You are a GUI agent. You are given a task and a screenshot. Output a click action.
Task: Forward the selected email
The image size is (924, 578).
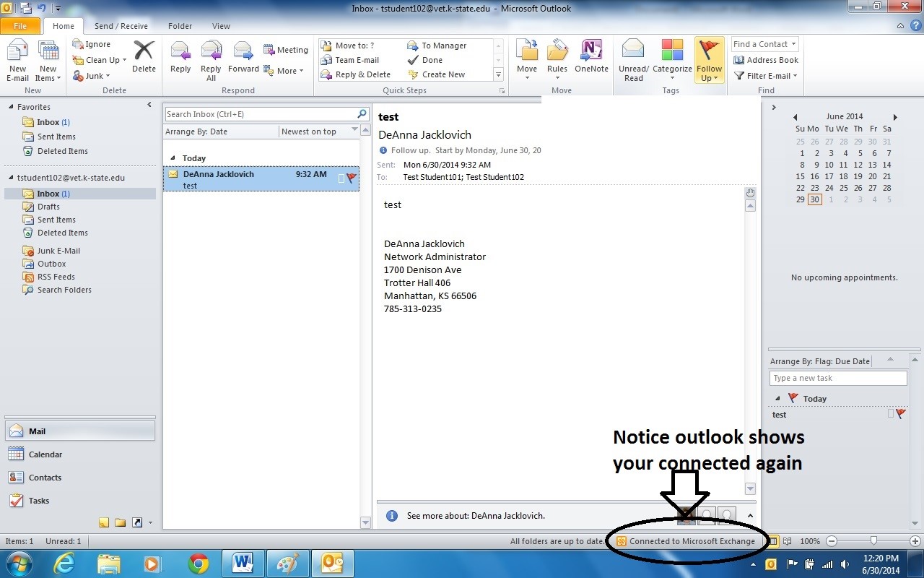tap(243, 57)
